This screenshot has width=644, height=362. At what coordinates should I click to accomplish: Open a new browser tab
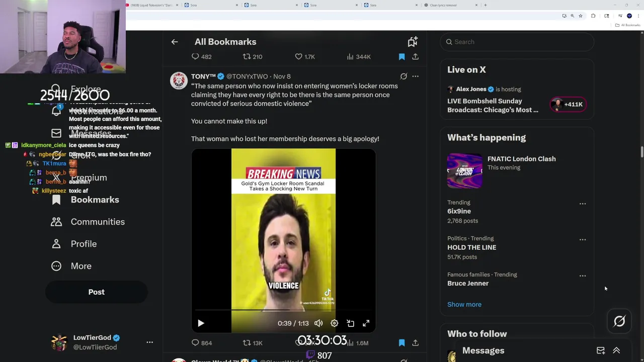click(485, 5)
